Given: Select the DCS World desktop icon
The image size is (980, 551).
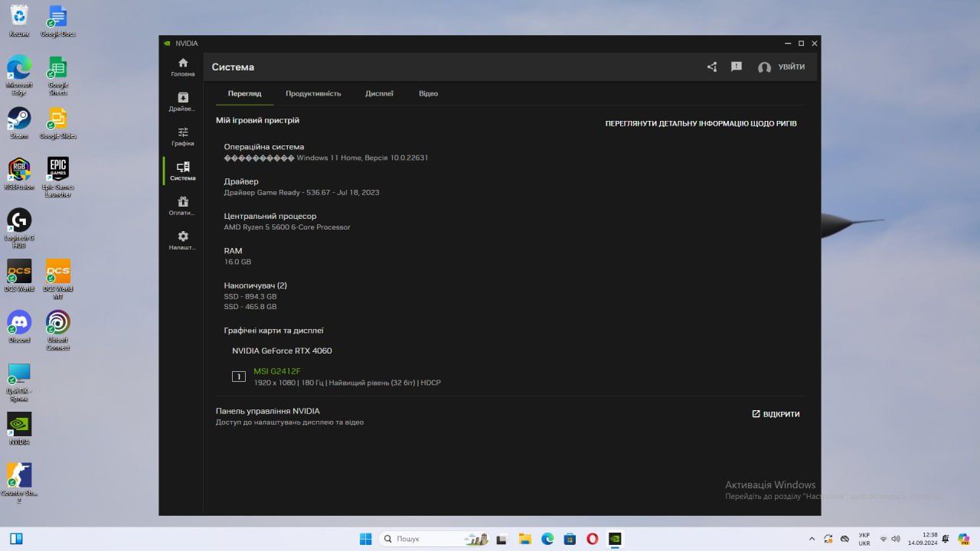Looking at the screenshot, I should pos(19,275).
